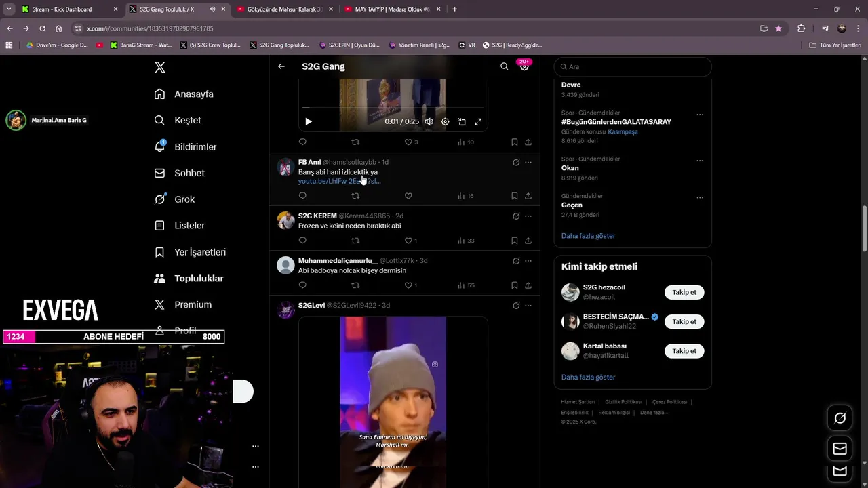Open Anasayfa home page
The height and width of the screenshot is (488, 868).
click(184, 94)
